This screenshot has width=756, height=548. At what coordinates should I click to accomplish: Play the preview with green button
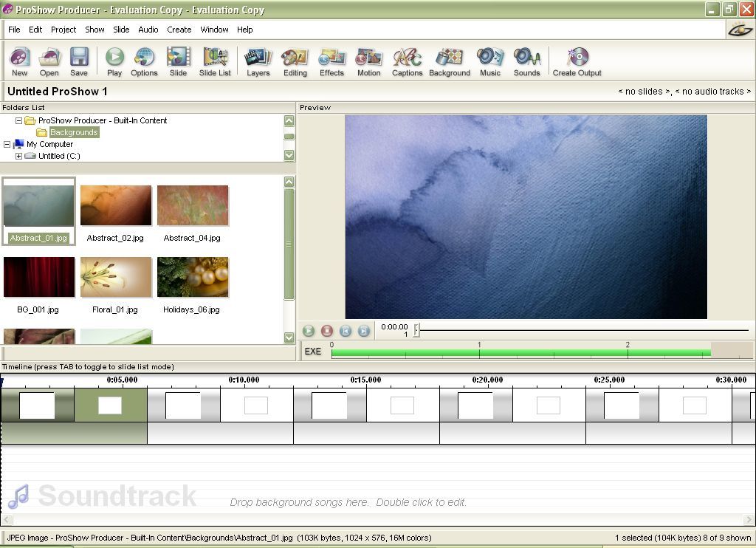click(309, 330)
